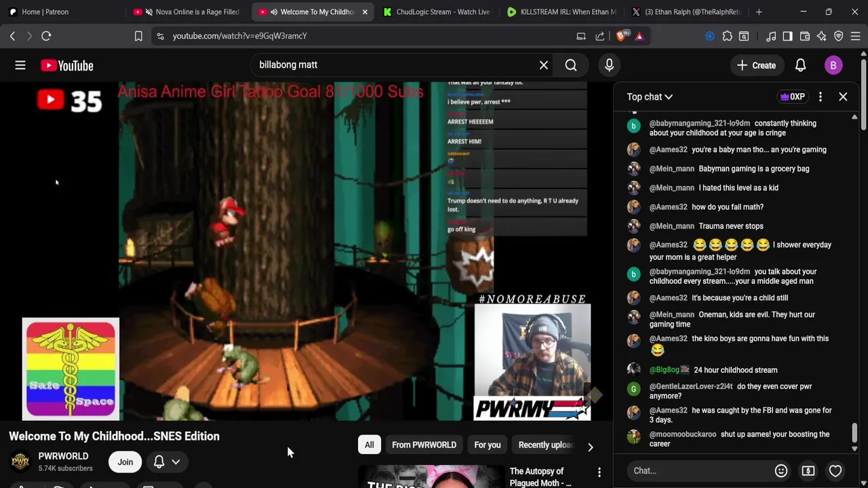Click @moomoobuckaroo username in chat
868x488 pixels.
[x=683, y=434]
